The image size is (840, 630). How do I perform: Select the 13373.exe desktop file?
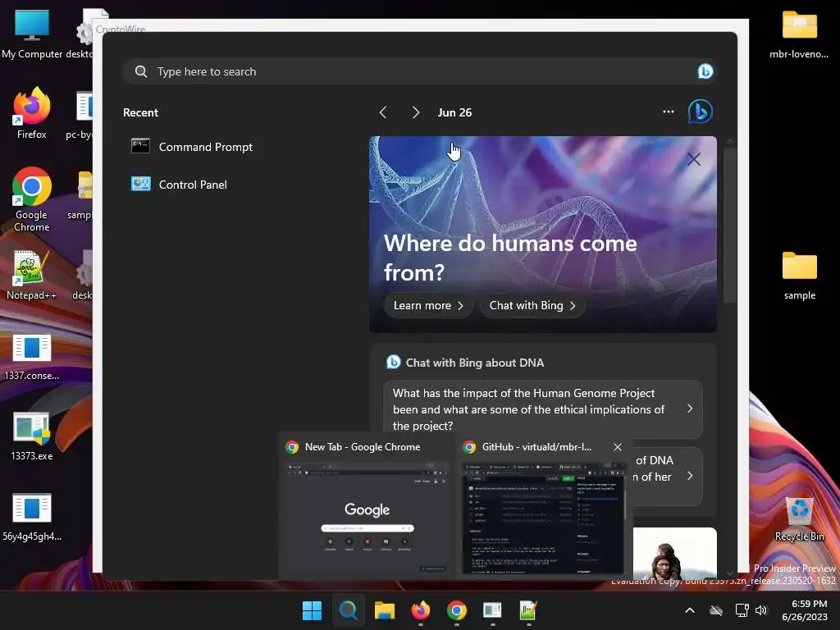click(x=32, y=436)
